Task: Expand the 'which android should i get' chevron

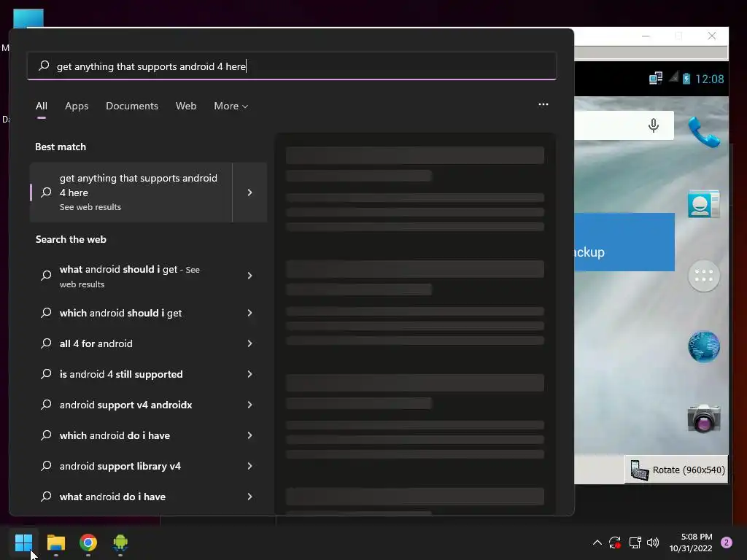Action: point(249,313)
